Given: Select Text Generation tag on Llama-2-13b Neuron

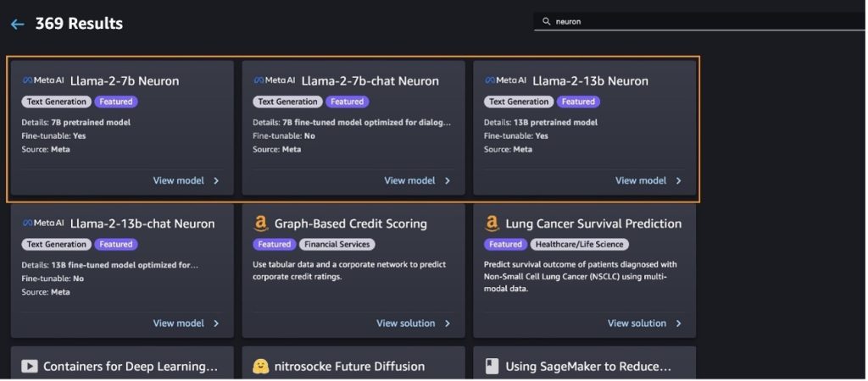Looking at the screenshot, I should click(519, 102).
